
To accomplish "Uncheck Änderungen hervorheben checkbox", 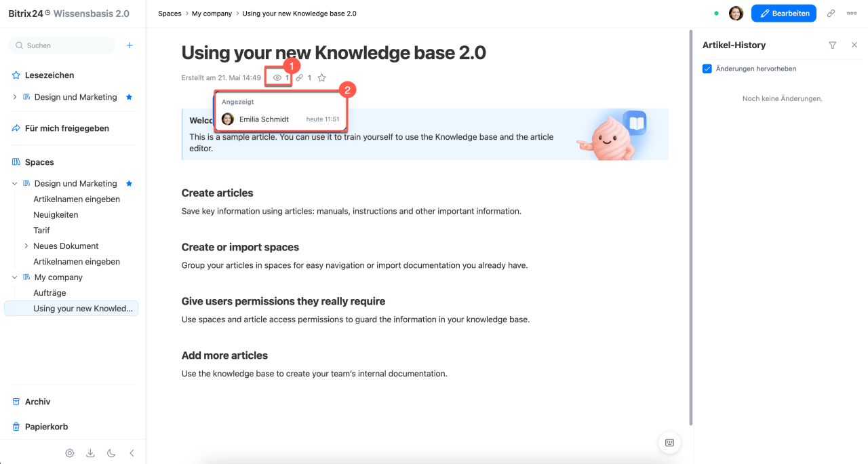I will tap(707, 69).
